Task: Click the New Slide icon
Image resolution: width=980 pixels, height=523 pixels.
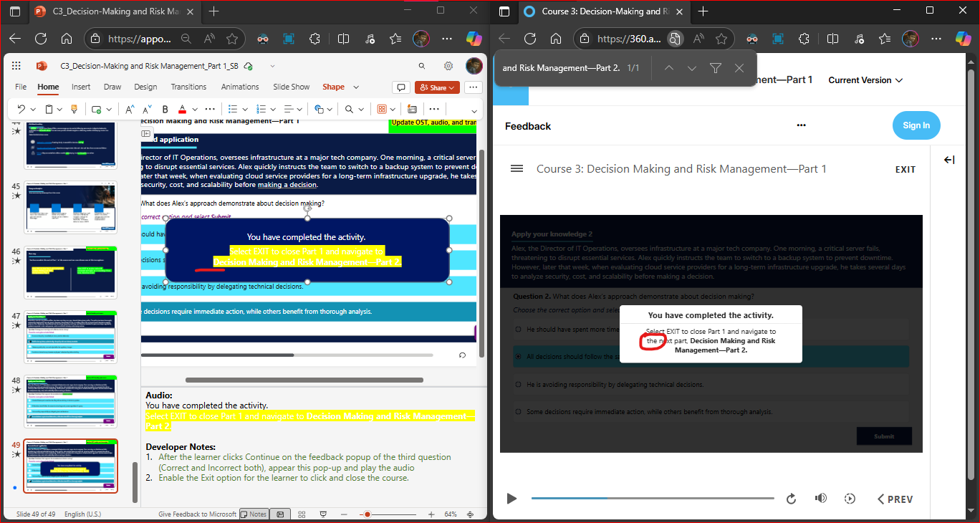Action: (x=96, y=109)
